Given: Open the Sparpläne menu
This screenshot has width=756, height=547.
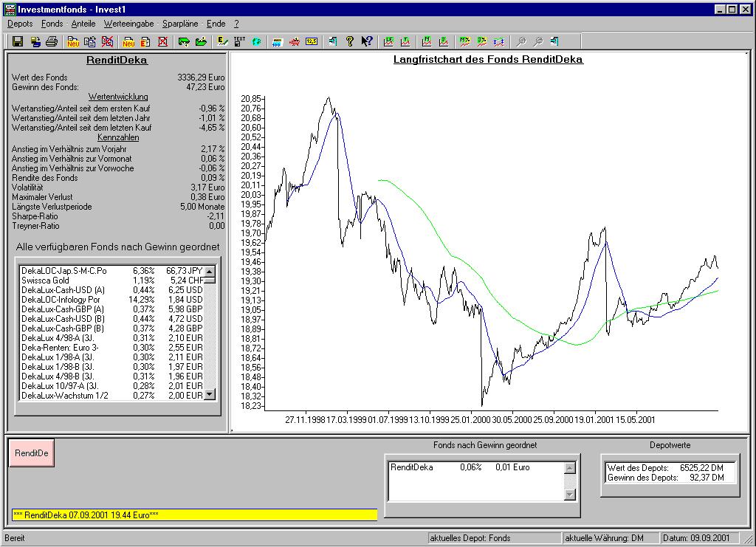Looking at the screenshot, I should 180,24.
